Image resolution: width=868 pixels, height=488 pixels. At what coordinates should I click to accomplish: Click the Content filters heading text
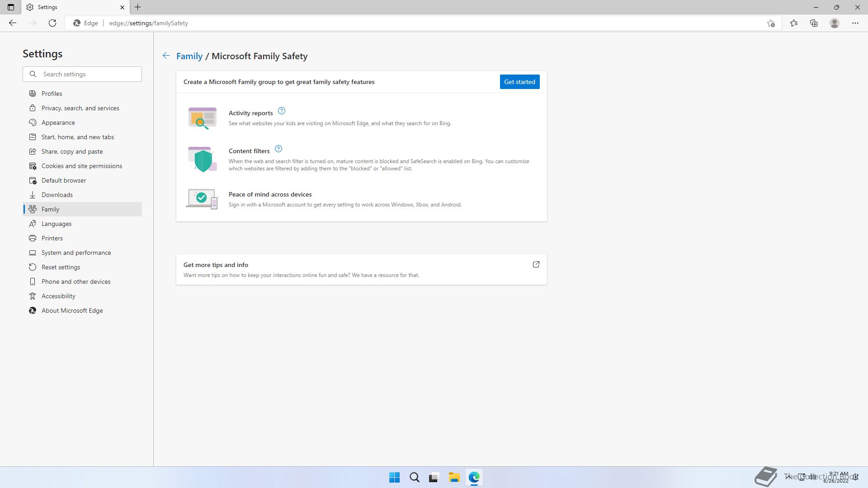[249, 151]
